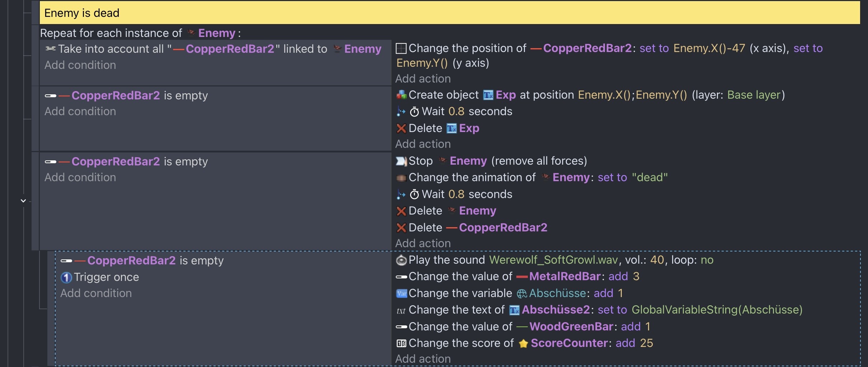Edit 'GlobalVariableString(Abschüsse)' expression
The width and height of the screenshot is (868, 367).
point(717,310)
